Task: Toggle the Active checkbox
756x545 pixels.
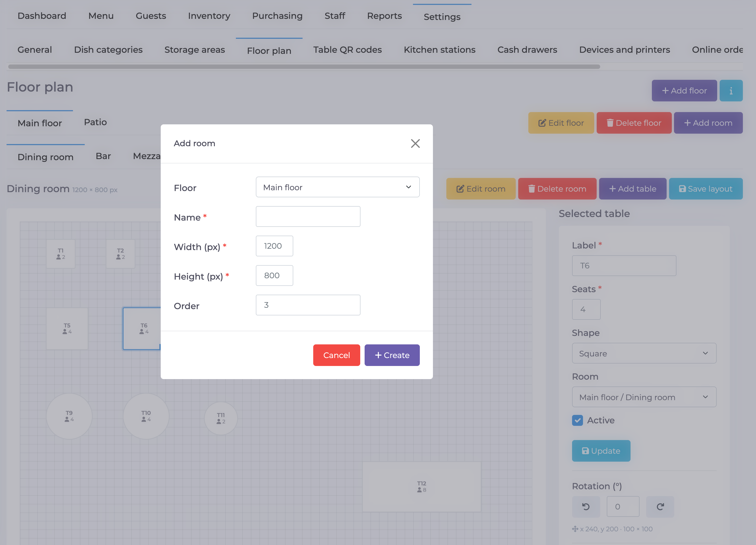Action: coord(577,420)
